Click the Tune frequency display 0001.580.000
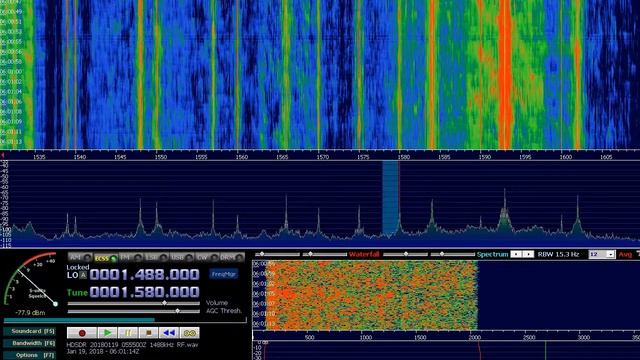The width and height of the screenshot is (640, 360). (x=144, y=292)
